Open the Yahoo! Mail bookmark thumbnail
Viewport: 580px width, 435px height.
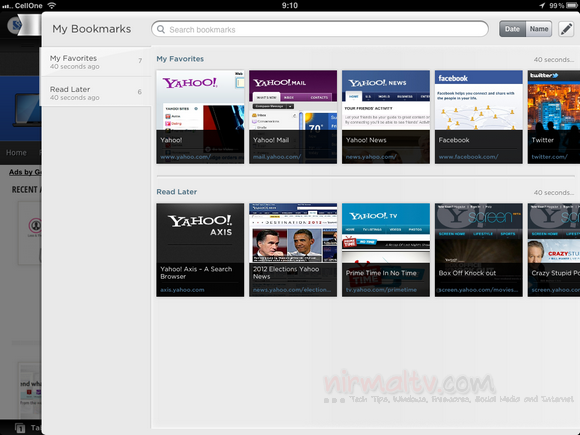click(x=293, y=117)
